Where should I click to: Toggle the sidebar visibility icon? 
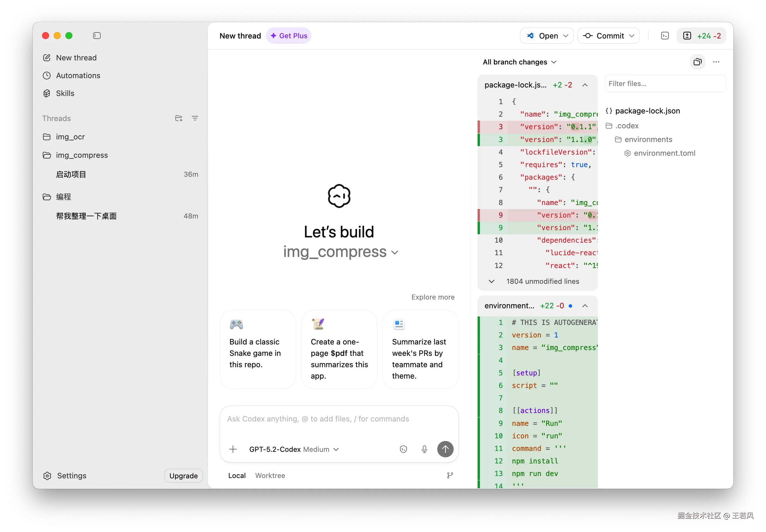click(x=97, y=36)
